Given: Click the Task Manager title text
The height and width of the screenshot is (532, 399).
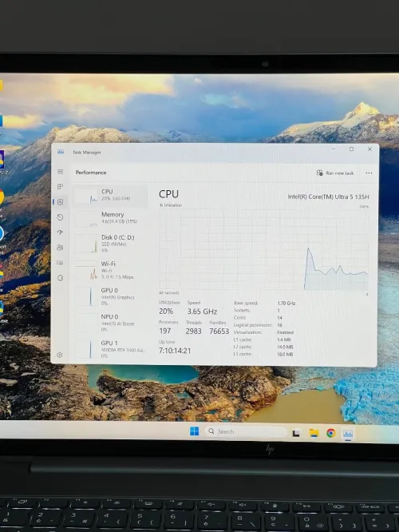Looking at the screenshot, I should pos(87,153).
